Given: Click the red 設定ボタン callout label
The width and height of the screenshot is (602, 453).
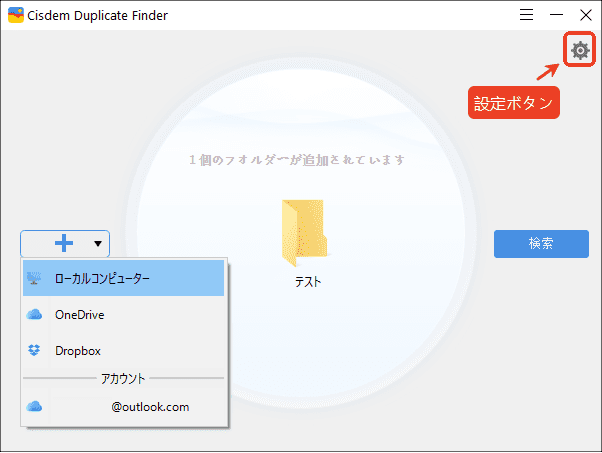Looking at the screenshot, I should [x=513, y=102].
